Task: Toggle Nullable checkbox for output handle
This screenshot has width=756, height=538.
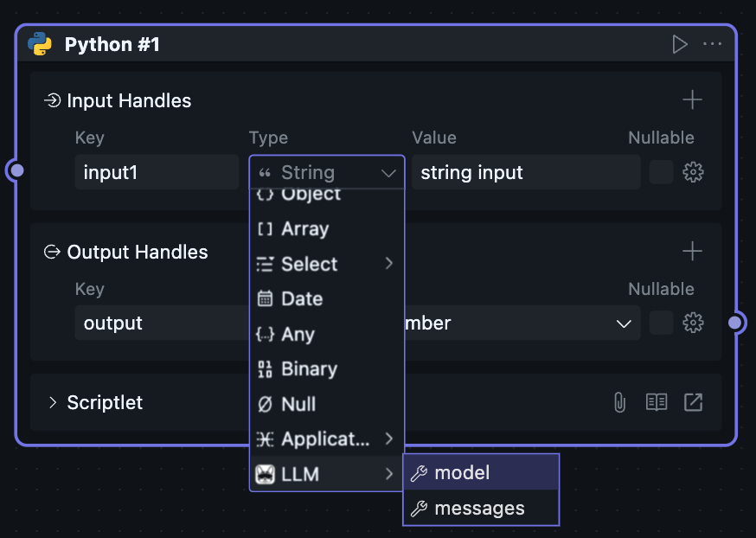Action: pos(661,323)
